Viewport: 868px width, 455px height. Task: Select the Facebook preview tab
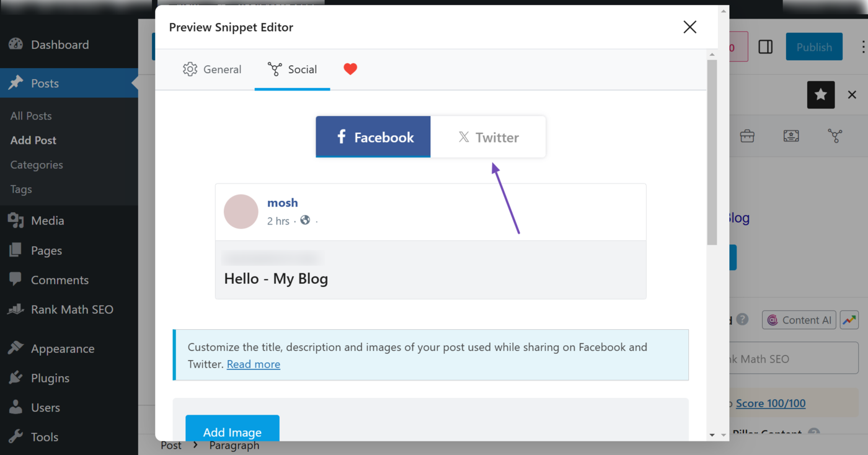(x=373, y=136)
